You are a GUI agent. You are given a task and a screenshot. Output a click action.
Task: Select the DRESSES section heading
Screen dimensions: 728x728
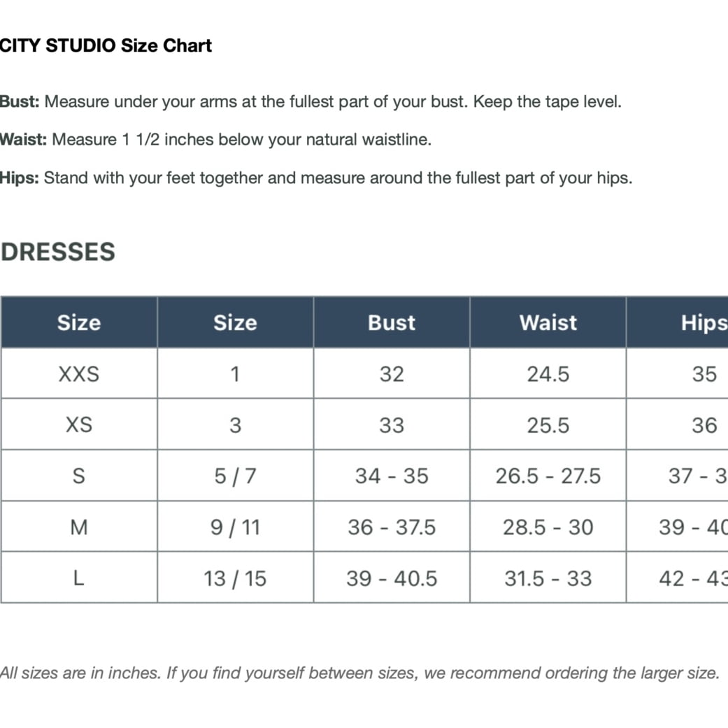58,252
